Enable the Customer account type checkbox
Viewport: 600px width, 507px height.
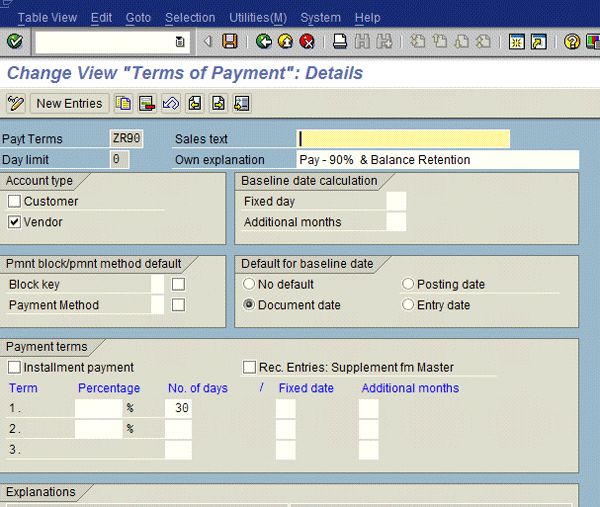(14, 202)
